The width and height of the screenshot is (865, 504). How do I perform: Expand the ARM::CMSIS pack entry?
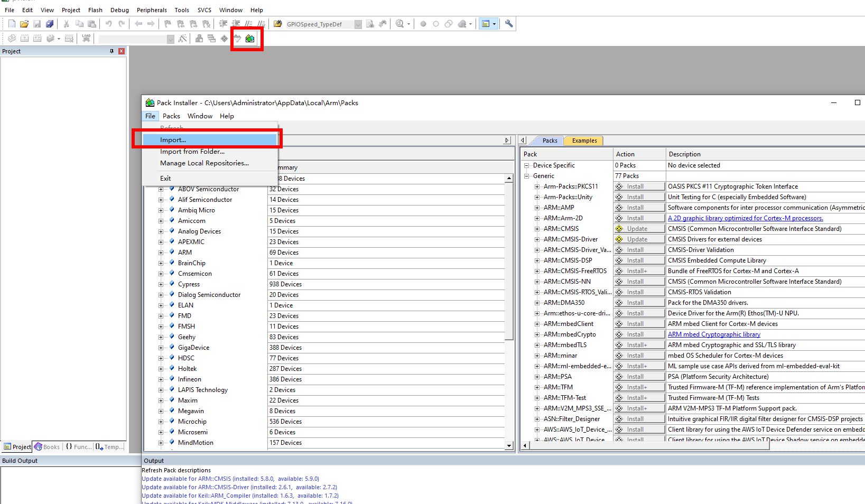(537, 229)
